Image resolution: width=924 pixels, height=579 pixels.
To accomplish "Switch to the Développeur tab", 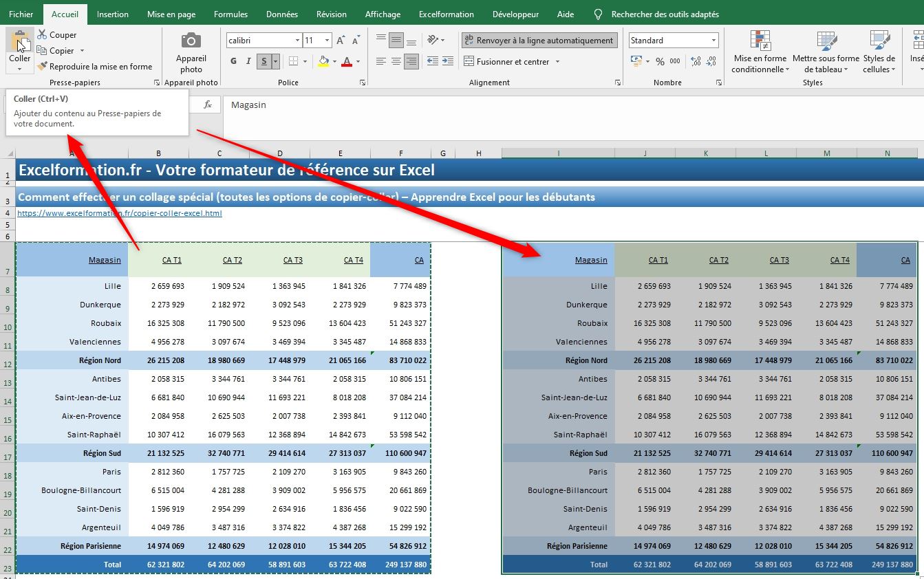I will pos(516,14).
